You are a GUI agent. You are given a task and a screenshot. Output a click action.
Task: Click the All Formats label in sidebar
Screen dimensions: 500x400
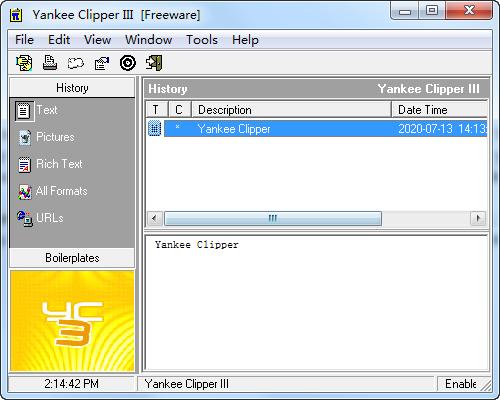point(62,191)
